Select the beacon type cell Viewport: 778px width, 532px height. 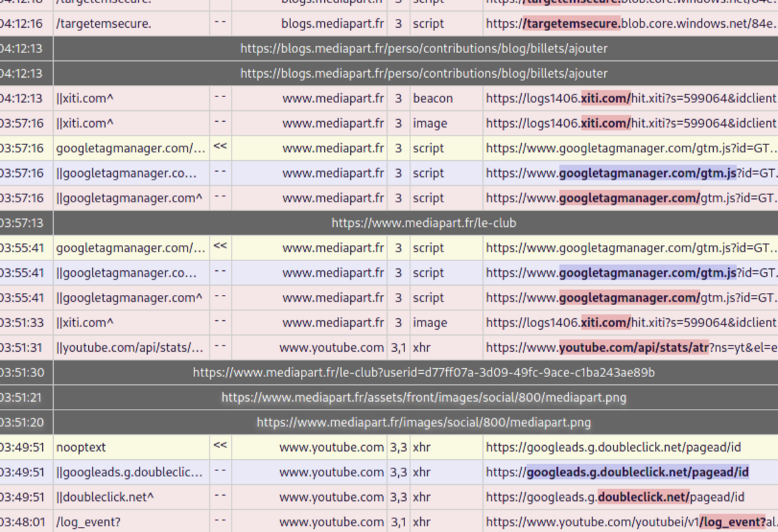[x=432, y=98]
